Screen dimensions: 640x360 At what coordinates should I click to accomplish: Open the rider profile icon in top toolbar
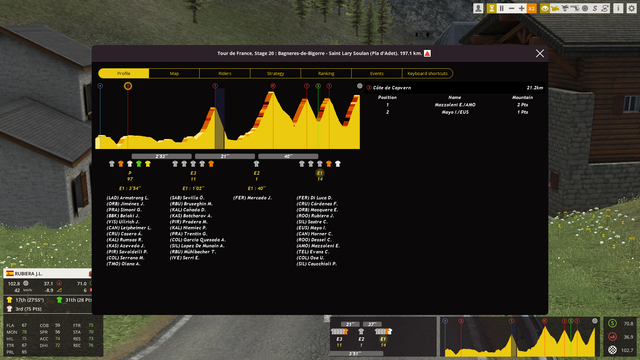[x=478, y=8]
